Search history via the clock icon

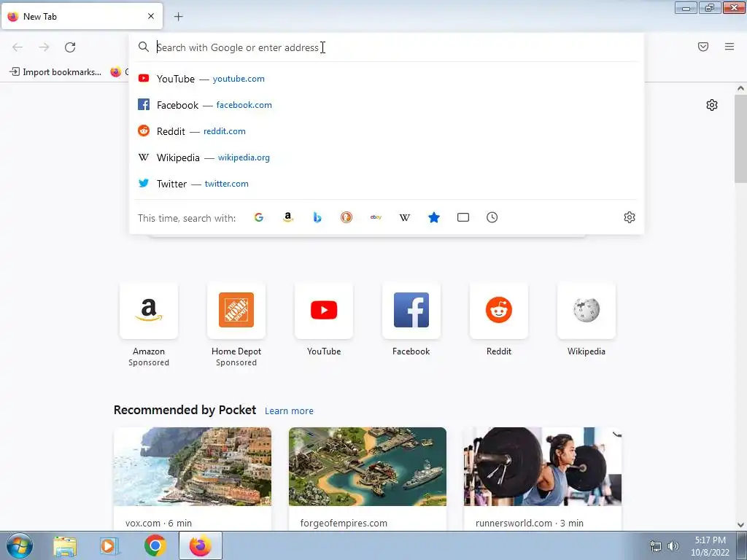pyautogui.click(x=492, y=217)
